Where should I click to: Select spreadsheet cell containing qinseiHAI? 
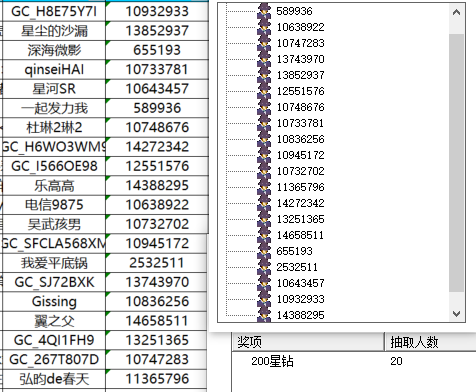coord(54,70)
